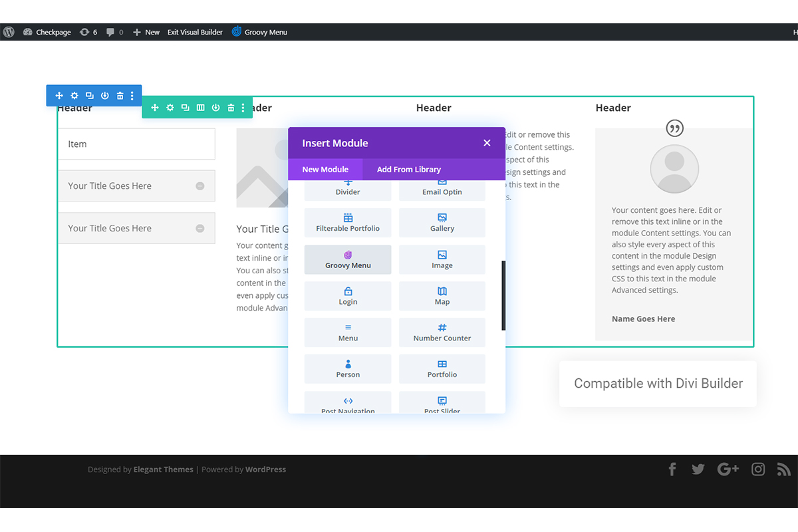Image resolution: width=798 pixels, height=532 pixels.
Task: Open the RSS feed footer icon
Action: (783, 469)
